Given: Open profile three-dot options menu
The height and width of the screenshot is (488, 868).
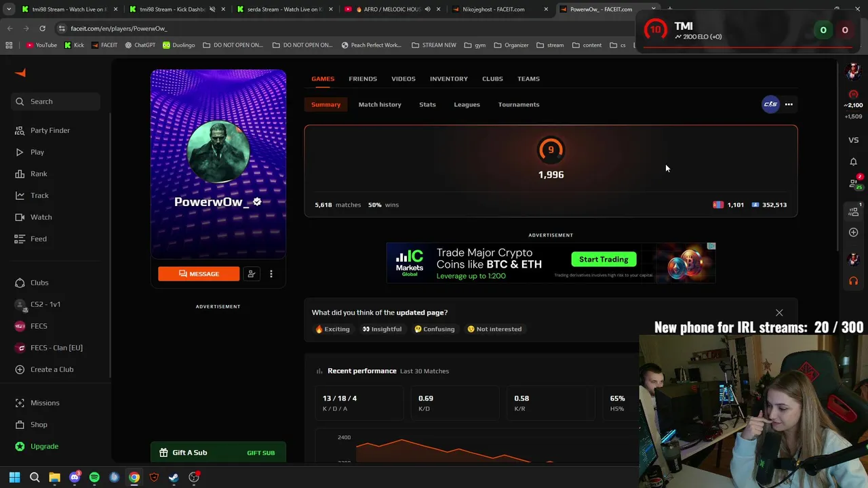Looking at the screenshot, I should [271, 274].
